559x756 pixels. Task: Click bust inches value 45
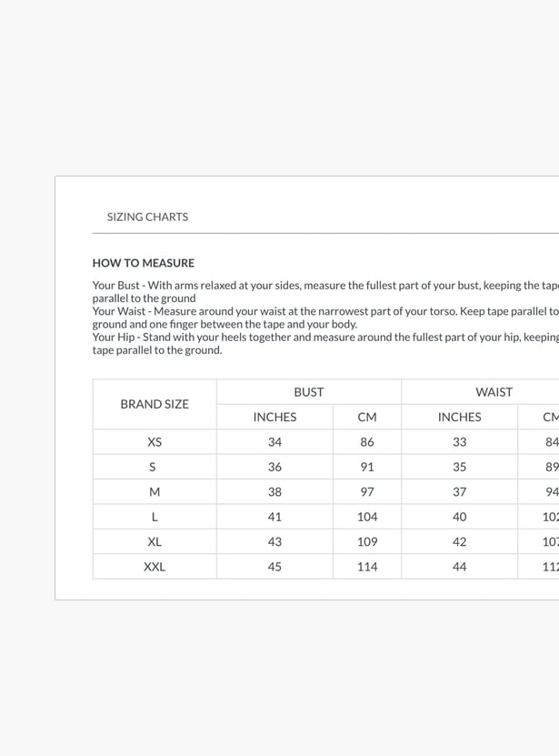coord(275,567)
